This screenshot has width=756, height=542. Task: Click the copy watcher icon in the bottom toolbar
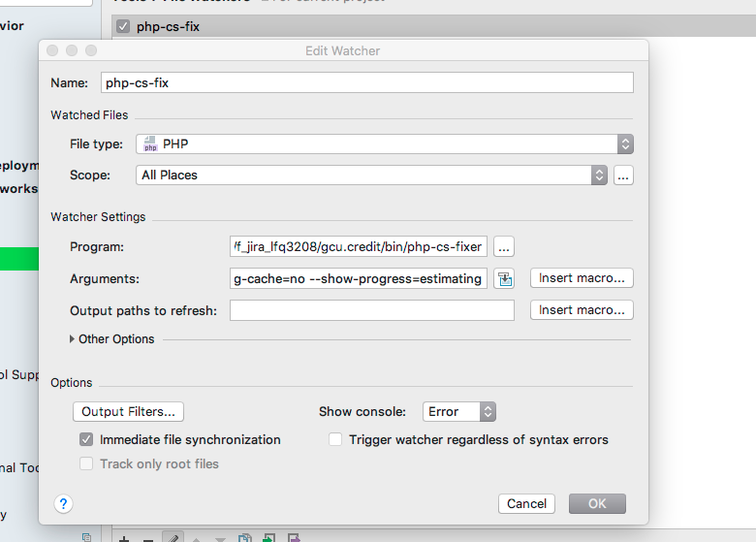pos(245,537)
